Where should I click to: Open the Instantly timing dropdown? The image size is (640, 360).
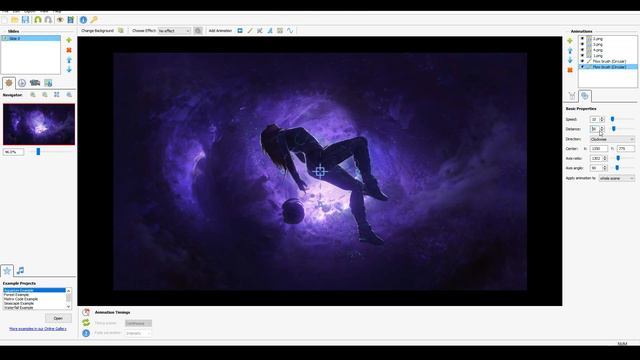(x=138, y=333)
